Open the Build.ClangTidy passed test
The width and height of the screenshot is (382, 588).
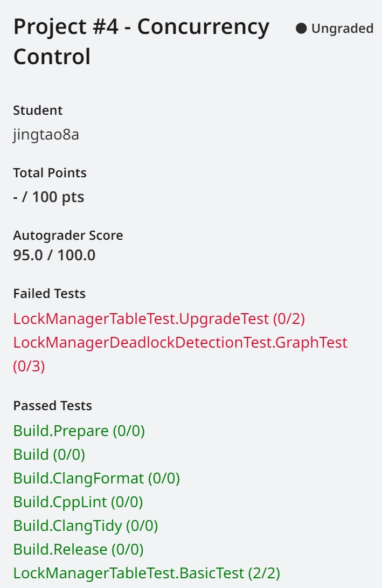(86, 525)
